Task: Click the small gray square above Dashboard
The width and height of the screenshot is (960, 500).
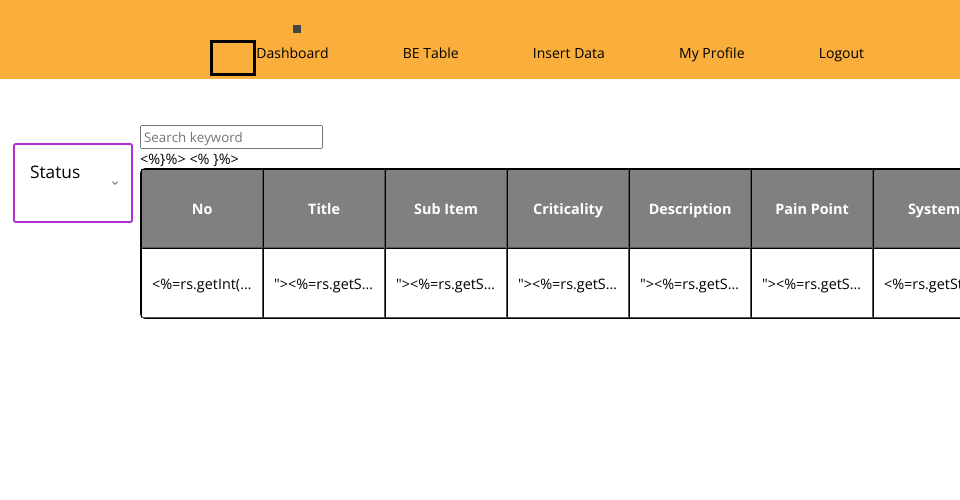Action: coord(297,29)
